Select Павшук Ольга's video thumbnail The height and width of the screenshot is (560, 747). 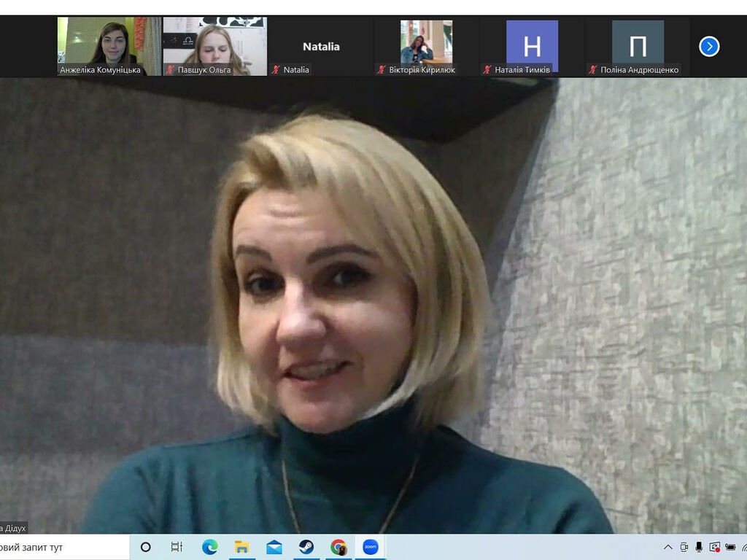[214, 45]
